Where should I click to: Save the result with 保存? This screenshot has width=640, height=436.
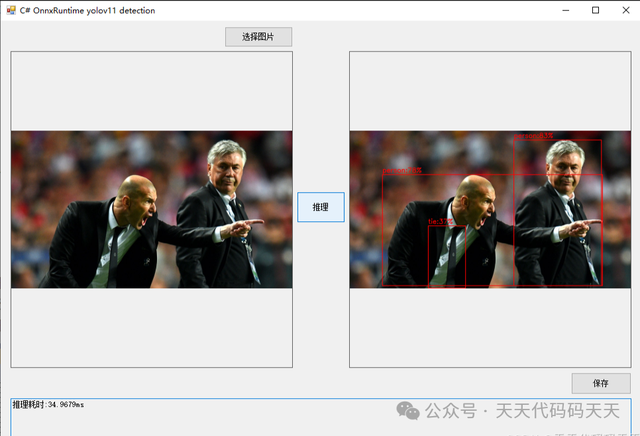601,383
